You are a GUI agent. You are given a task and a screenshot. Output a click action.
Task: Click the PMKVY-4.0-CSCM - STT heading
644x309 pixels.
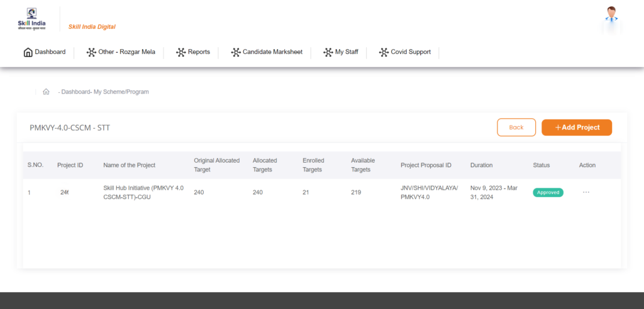pyautogui.click(x=70, y=127)
